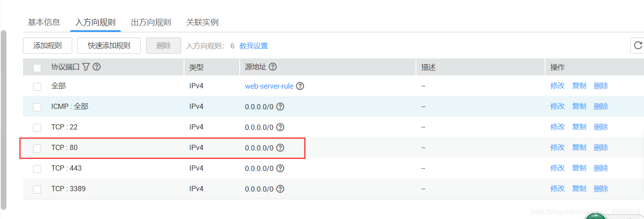This screenshot has width=644, height=219.
Task: Click help icon in ICMP row source
Action: [280, 106]
